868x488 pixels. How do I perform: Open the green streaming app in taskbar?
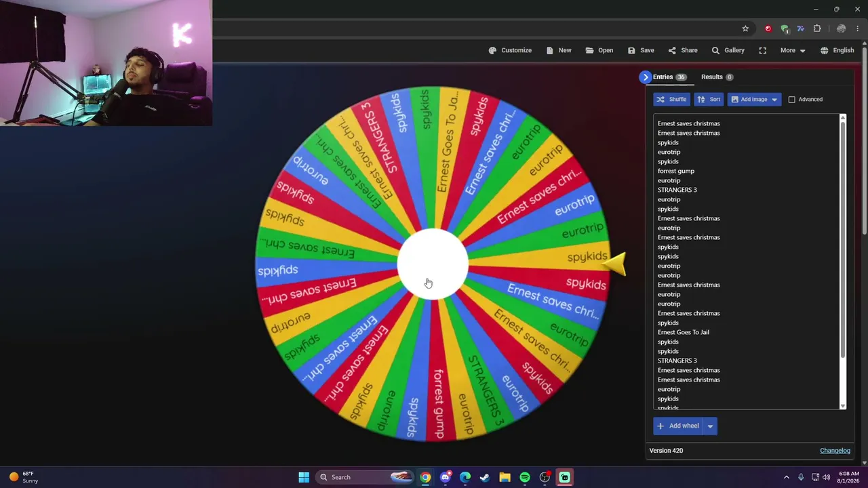pos(564,477)
